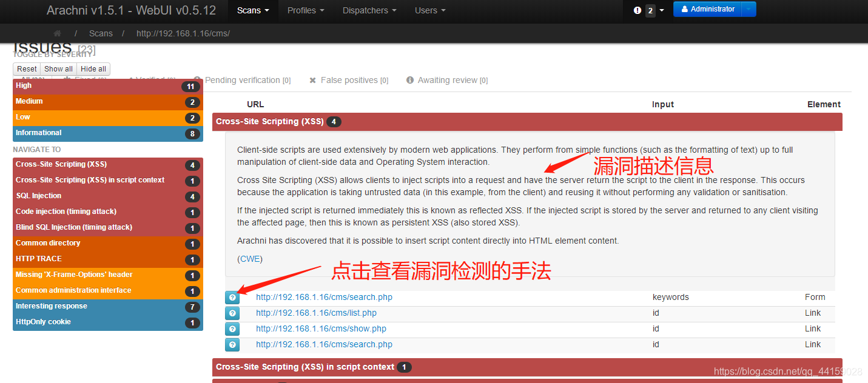Open the Scans breadcrumb link
Image resolution: width=868 pixels, height=383 pixels.
point(101,33)
